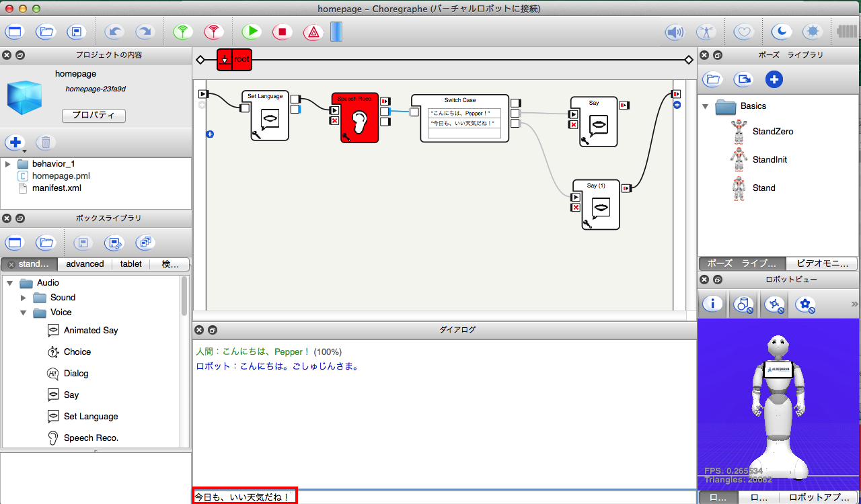Click the root box in breadcrumb

click(x=234, y=60)
